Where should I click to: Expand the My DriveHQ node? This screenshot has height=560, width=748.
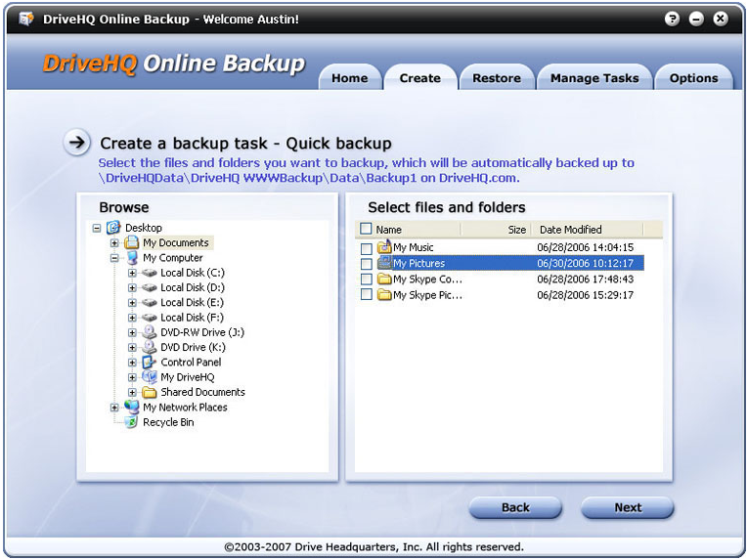132,377
